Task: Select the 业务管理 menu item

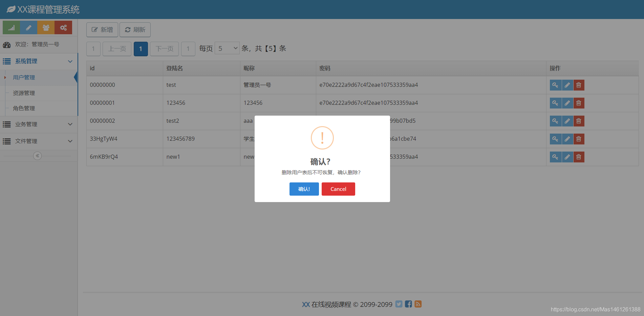Action: pos(39,124)
